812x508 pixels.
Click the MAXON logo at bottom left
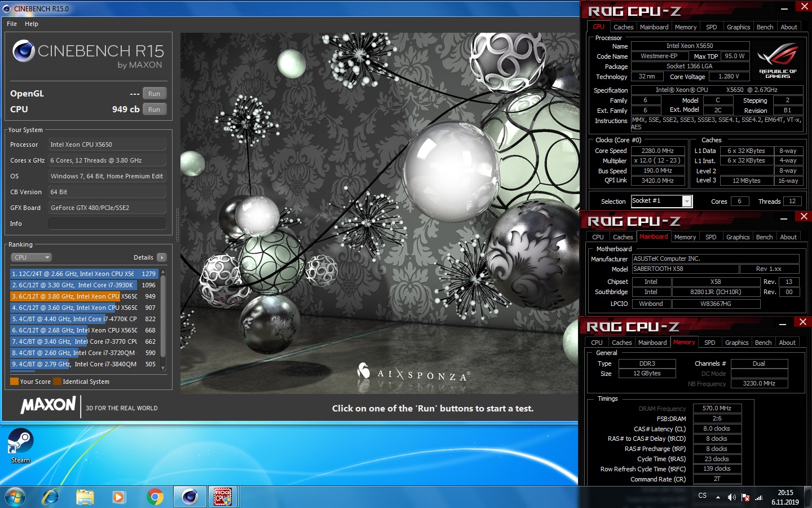pos(48,405)
